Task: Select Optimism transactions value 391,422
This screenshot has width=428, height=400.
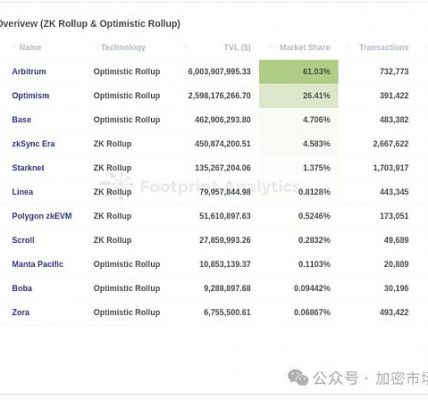Action: pyautogui.click(x=394, y=96)
